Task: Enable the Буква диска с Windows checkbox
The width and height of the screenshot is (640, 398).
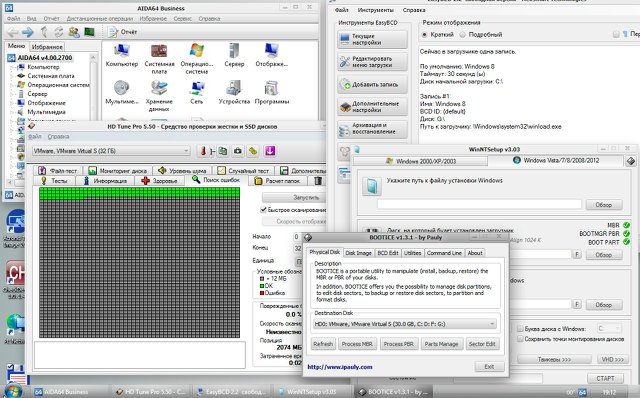Action: click(520, 329)
